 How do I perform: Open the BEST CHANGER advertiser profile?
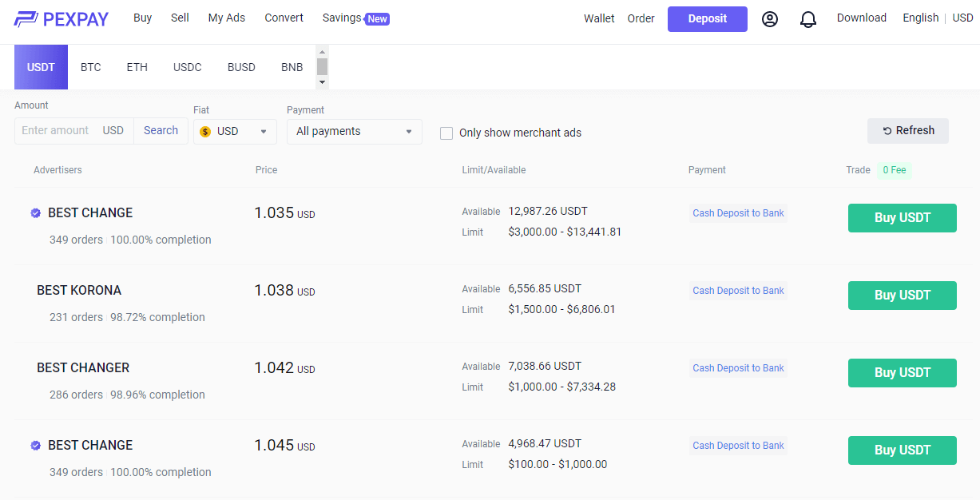pos(83,368)
